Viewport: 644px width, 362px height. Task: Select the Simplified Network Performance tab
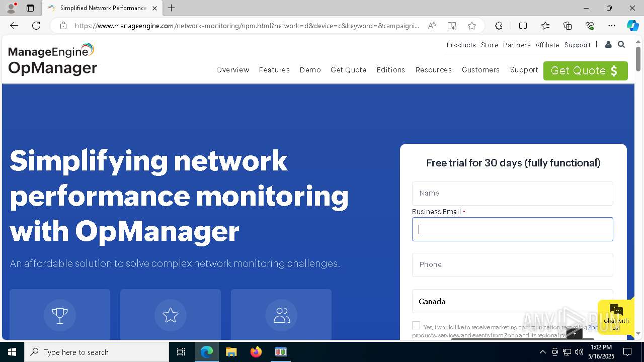(102, 8)
